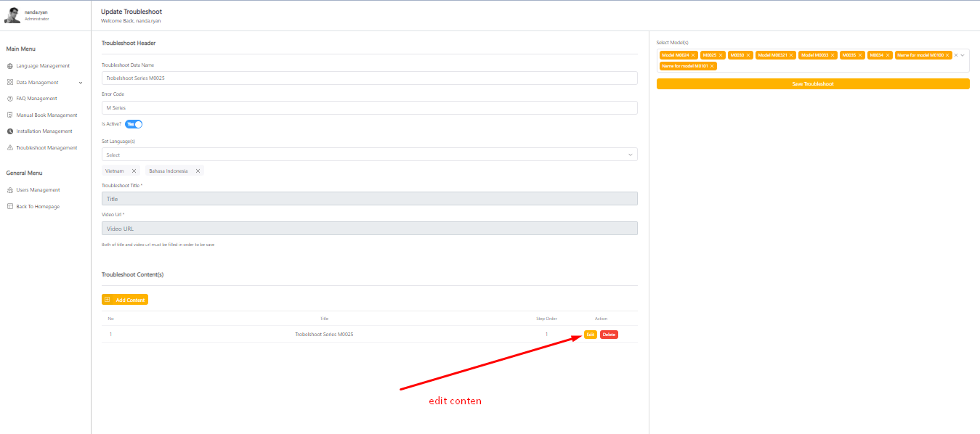Go to Users Management
The width and height of the screenshot is (980, 434).
pos(38,190)
